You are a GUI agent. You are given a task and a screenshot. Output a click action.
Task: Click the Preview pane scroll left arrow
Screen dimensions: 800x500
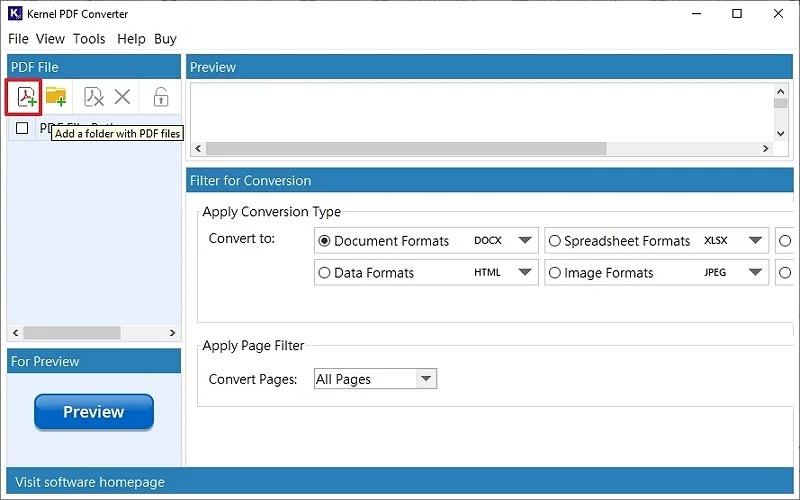click(198, 148)
